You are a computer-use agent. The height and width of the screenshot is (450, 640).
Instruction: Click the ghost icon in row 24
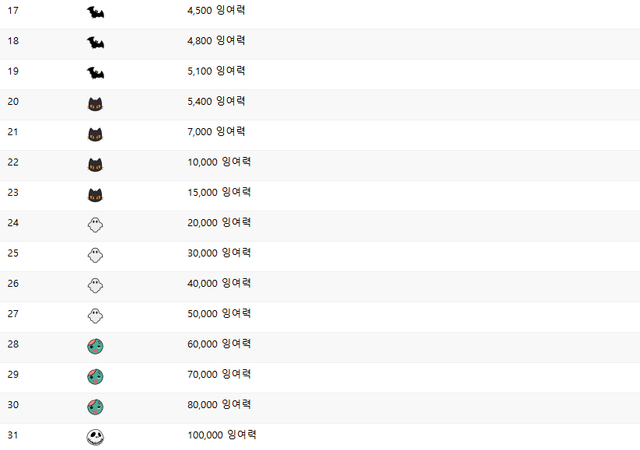pyautogui.click(x=95, y=225)
